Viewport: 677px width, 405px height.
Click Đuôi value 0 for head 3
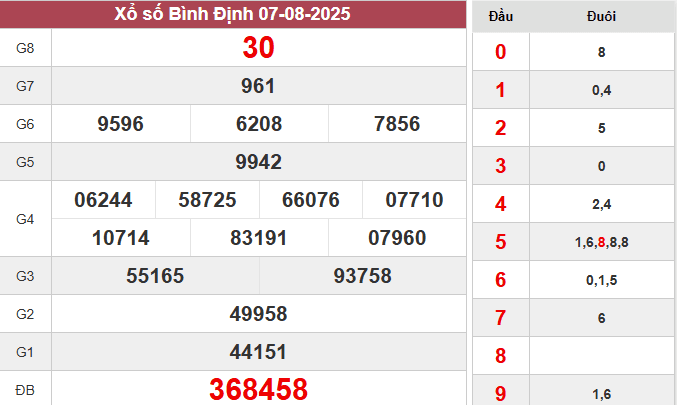click(601, 166)
